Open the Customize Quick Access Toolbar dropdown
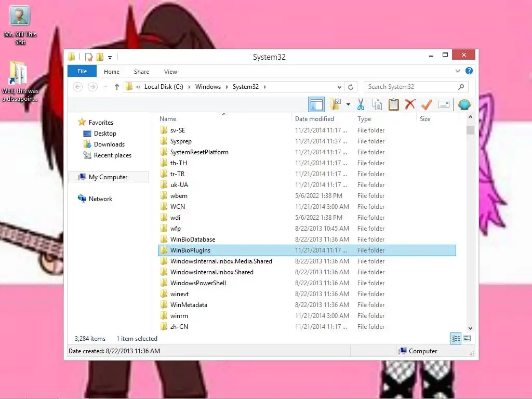Screen dimensions: 532x399 (x=110, y=57)
